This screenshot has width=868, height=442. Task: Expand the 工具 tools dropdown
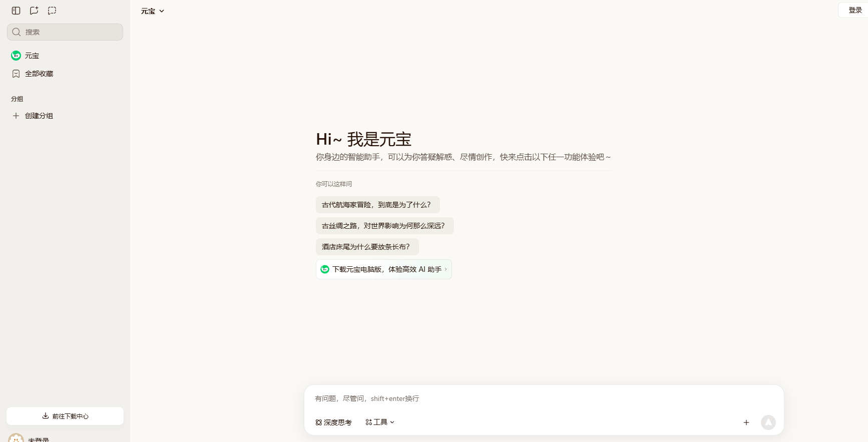(x=380, y=422)
